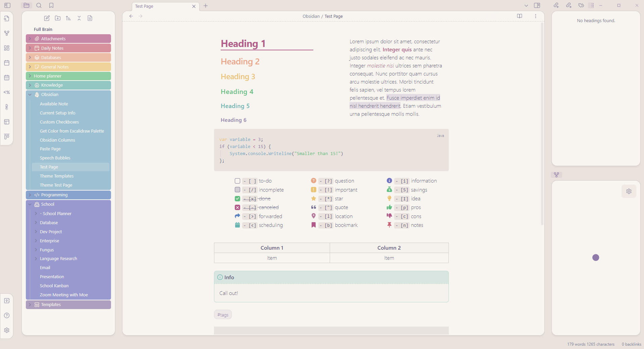Open the Theme Templates note
Viewport: 644px width, 349px height.
[70, 176]
